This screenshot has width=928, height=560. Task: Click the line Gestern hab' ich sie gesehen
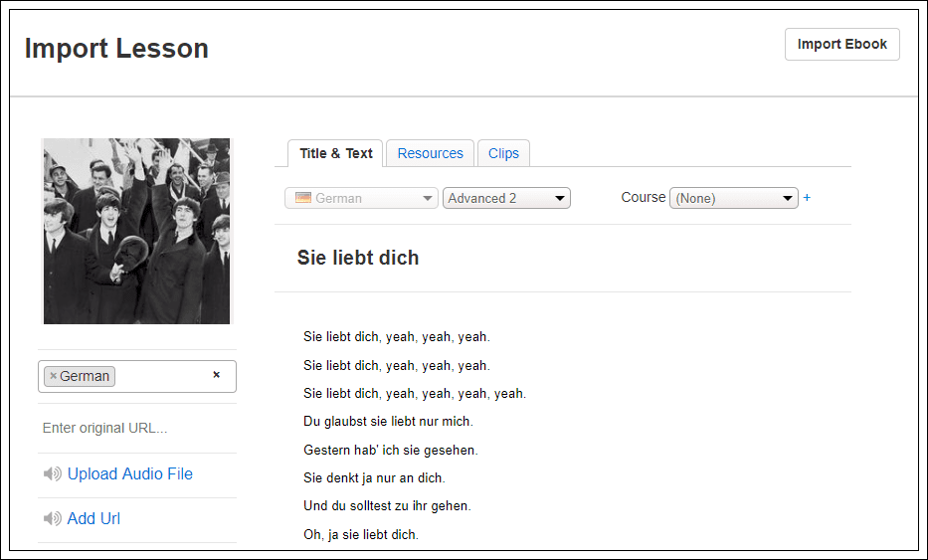tap(390, 450)
